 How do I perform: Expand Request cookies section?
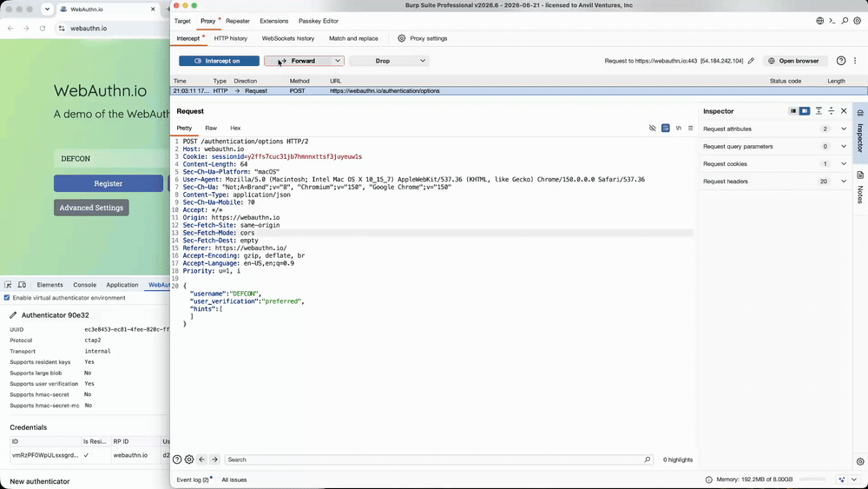click(844, 164)
